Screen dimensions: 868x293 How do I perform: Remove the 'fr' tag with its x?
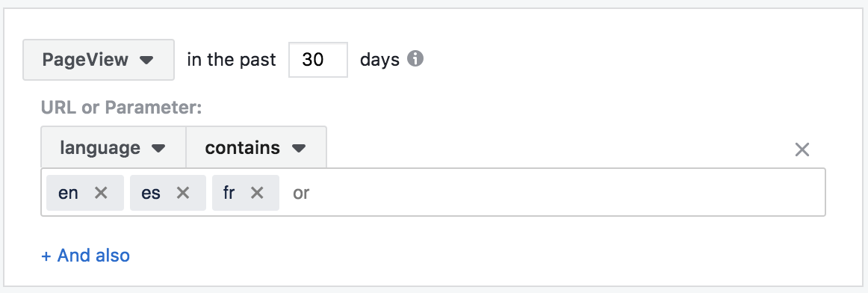(257, 193)
